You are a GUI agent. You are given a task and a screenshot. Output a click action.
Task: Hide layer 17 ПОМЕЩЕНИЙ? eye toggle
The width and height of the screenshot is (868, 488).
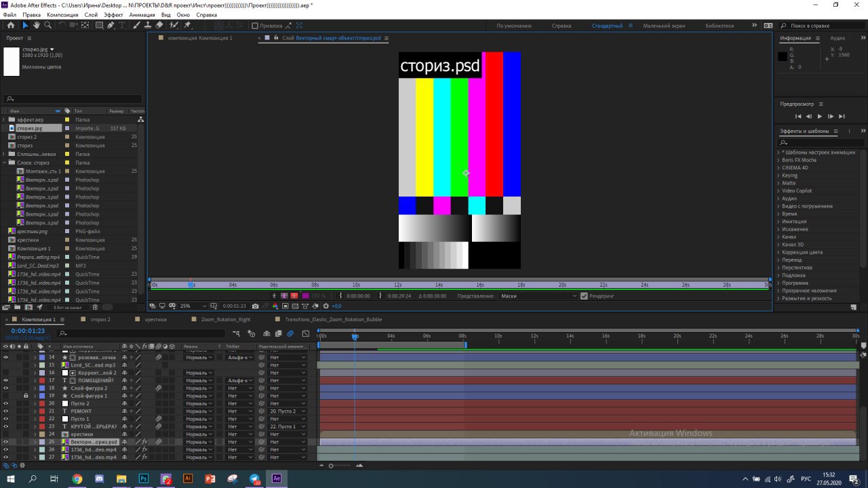click(x=6, y=380)
